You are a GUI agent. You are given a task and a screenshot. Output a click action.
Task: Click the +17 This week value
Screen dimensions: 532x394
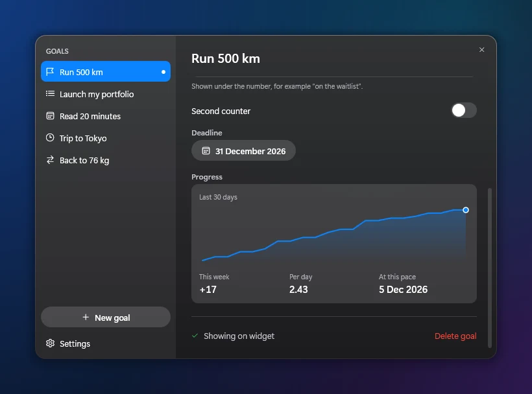[208, 290]
